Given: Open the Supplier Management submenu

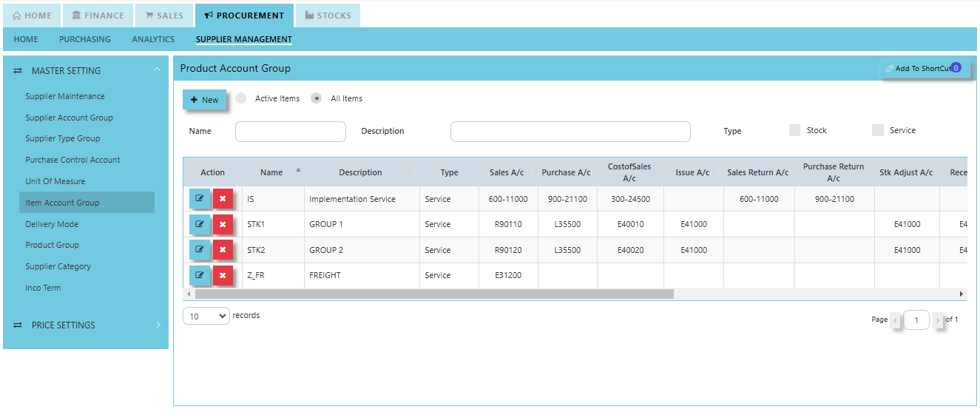Looking at the screenshot, I should pos(244,39).
